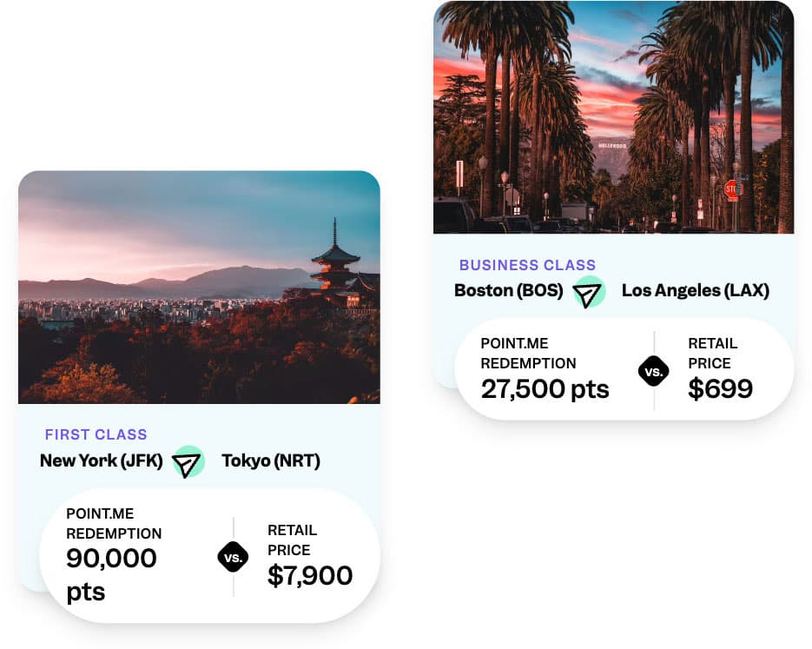Click the Tokyo (NRT) destination text

(x=271, y=460)
